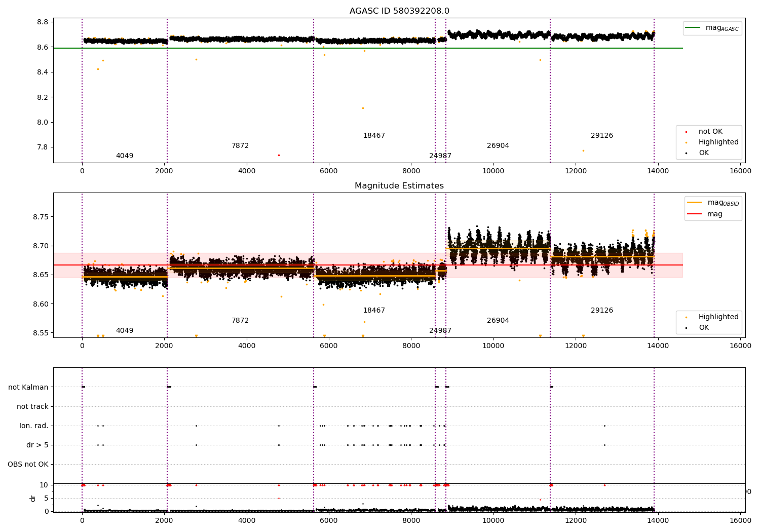
Task: Click the 'not track' row label
Action: tap(32, 406)
